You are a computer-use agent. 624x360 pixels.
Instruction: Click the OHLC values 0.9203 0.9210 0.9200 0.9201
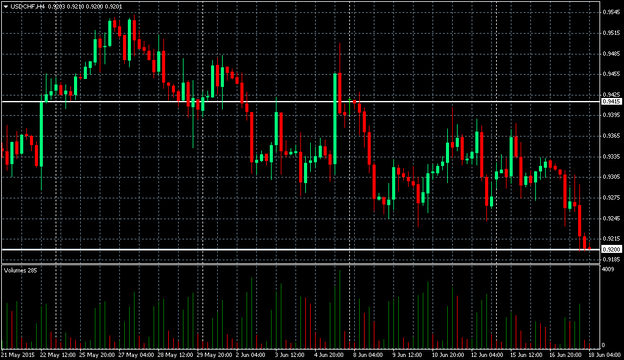point(85,7)
